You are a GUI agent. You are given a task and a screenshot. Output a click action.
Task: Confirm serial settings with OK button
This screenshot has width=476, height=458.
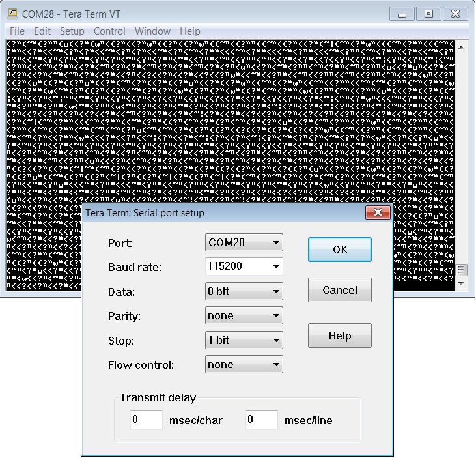point(340,250)
